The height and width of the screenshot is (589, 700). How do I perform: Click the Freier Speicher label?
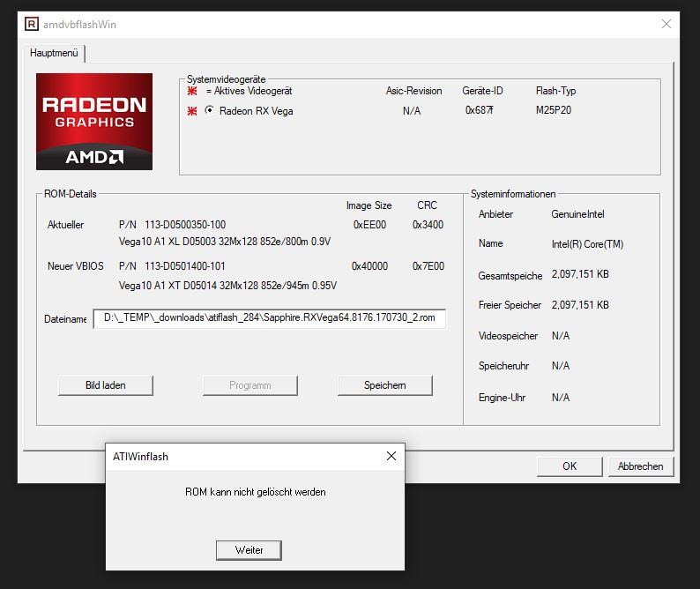click(x=510, y=305)
